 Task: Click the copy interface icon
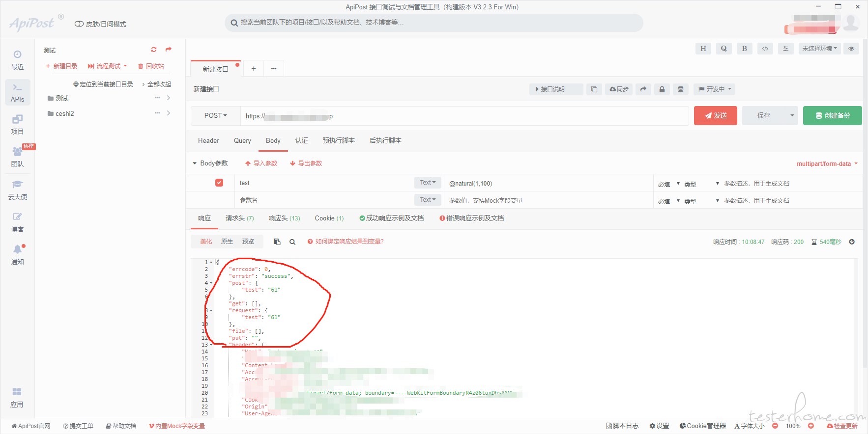pos(594,89)
